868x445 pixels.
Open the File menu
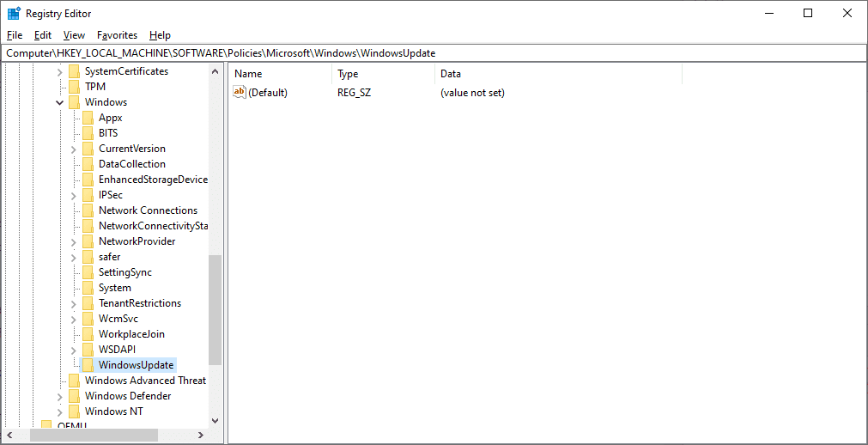tap(15, 35)
